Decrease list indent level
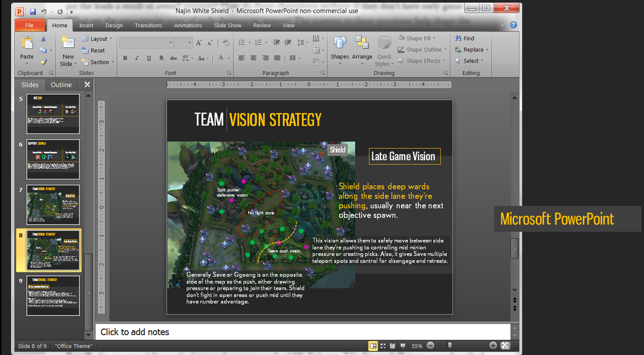644x355 pixels. 276,42
